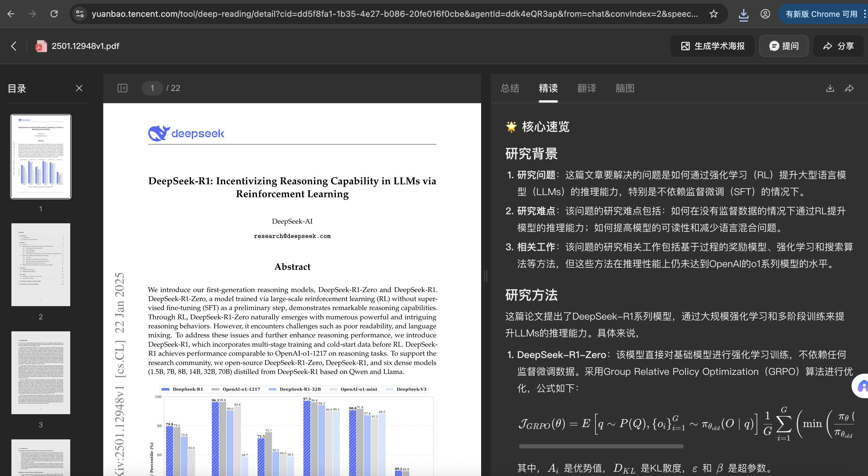This screenshot has height=476, width=868.
Task: Click the PDF file icon
Action: click(41, 46)
